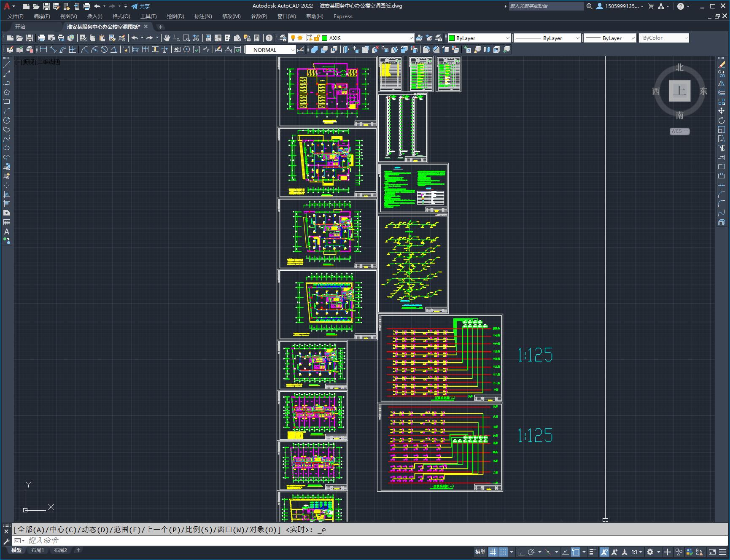Click the 共享 share button
This screenshot has width=730, height=560.
(140, 6)
